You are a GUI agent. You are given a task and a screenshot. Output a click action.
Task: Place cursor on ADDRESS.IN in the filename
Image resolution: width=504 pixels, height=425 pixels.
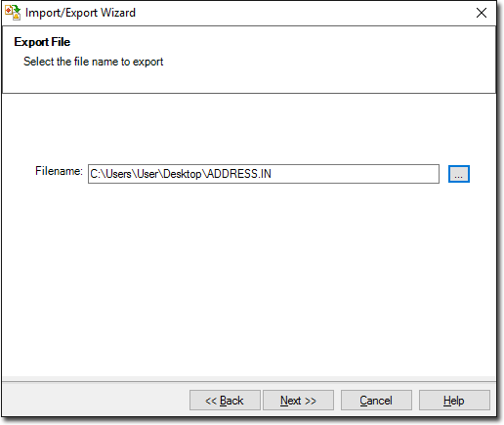coord(239,174)
